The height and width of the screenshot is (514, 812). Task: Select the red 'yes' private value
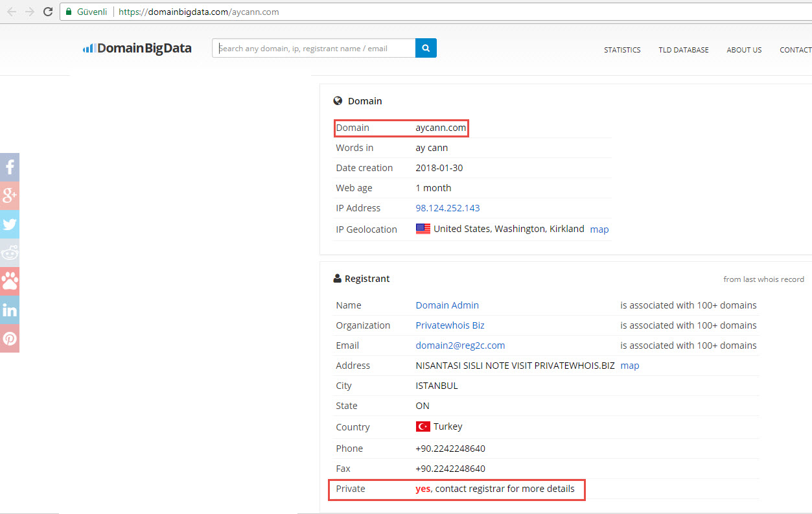coord(423,489)
